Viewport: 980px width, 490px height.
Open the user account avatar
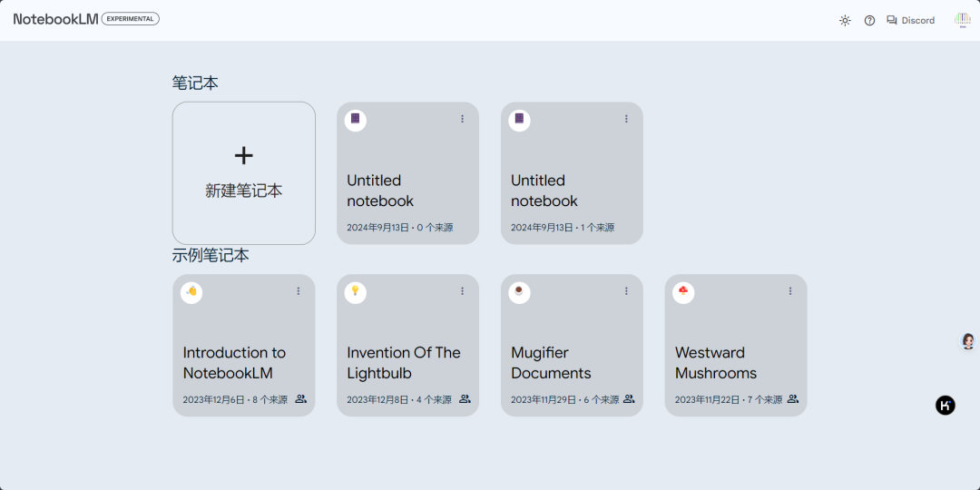pyautogui.click(x=963, y=20)
